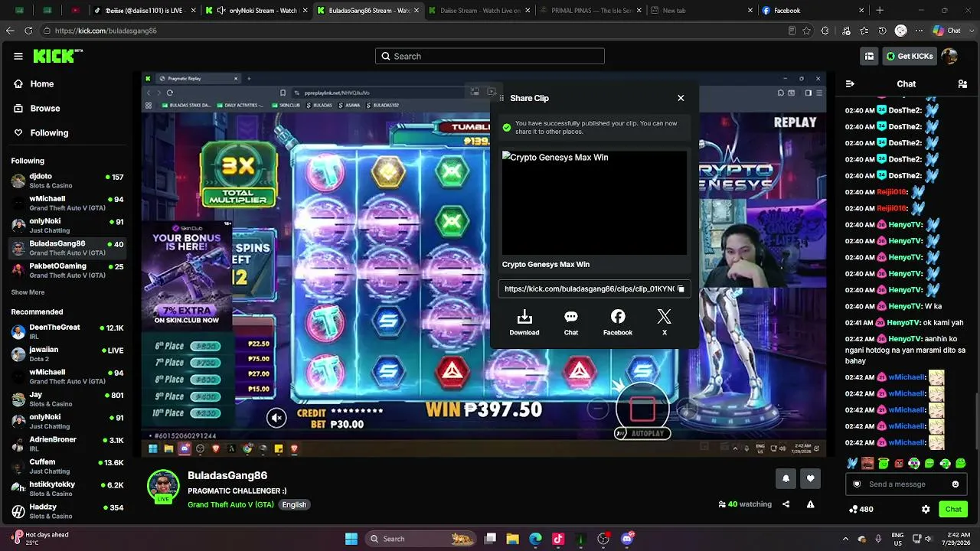Click AUTOPLAY button in the slot game

click(642, 433)
